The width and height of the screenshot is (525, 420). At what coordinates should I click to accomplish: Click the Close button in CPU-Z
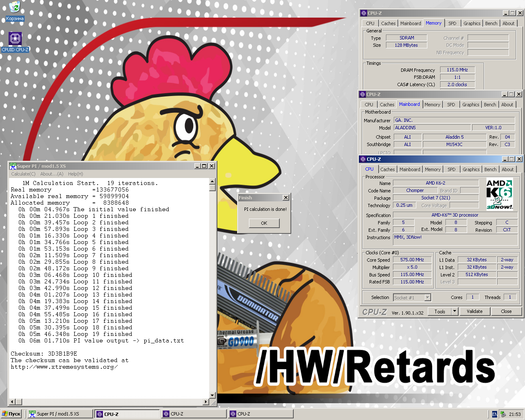506,311
